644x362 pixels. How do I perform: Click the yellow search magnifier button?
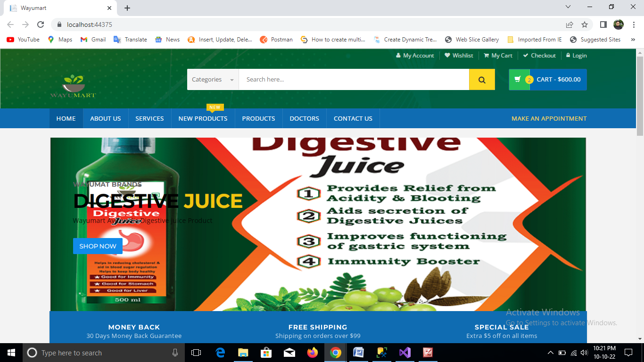[482, 80]
